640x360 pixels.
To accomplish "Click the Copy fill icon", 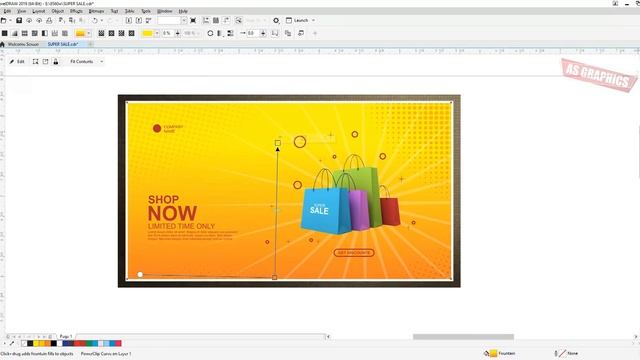I will point(288,33).
